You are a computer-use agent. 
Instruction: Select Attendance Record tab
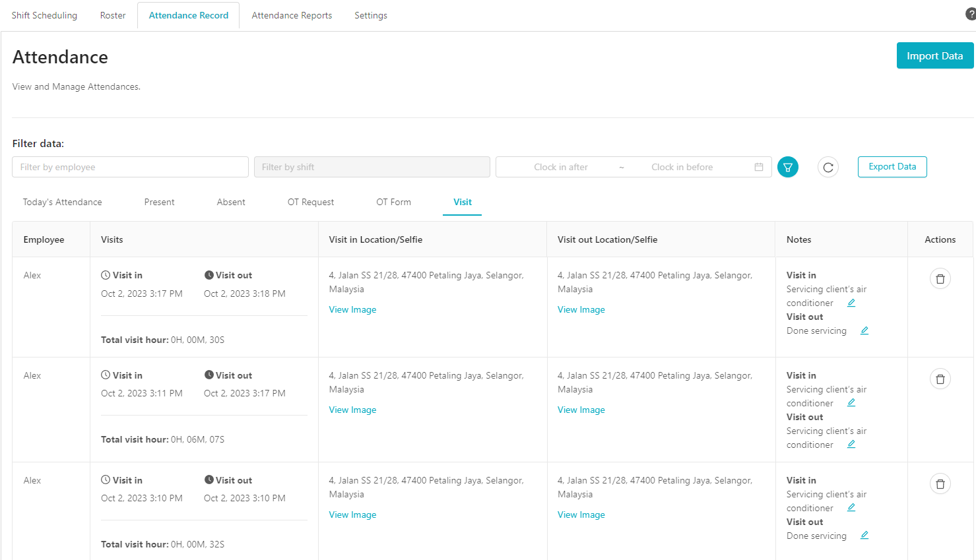pyautogui.click(x=189, y=15)
